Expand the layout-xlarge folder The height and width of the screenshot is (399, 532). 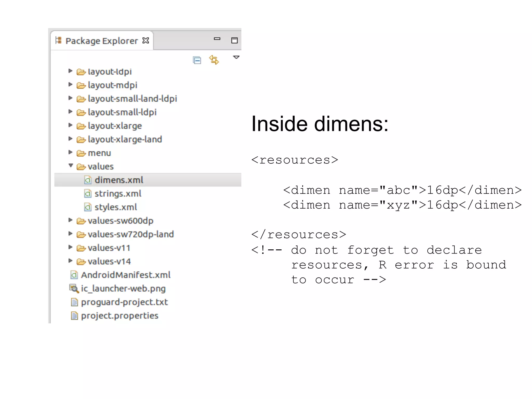point(70,125)
